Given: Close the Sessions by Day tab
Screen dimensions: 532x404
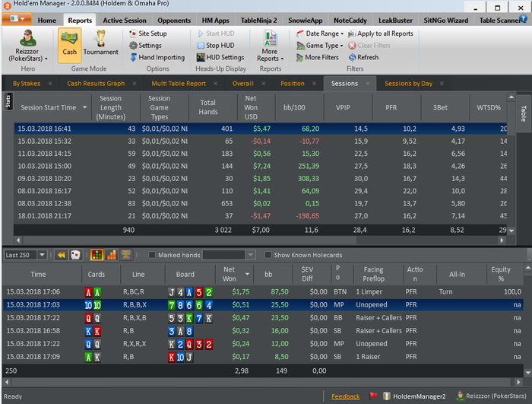Looking at the screenshot, I should (x=442, y=84).
